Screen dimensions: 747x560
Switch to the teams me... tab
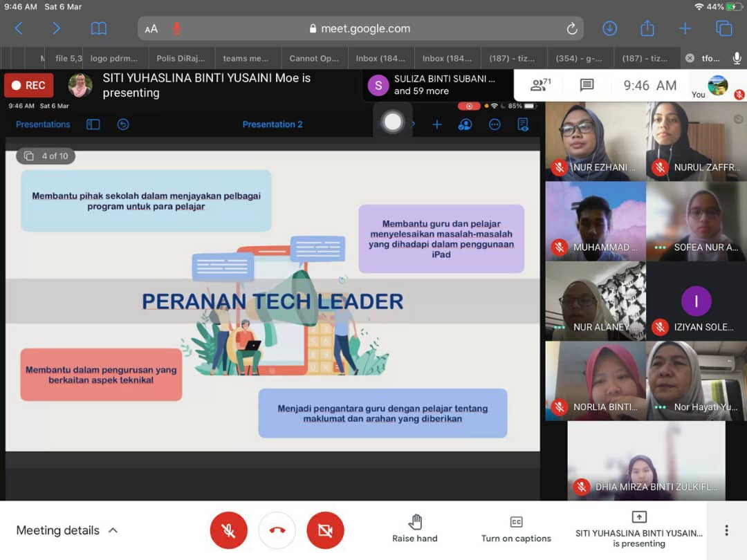coord(246,59)
